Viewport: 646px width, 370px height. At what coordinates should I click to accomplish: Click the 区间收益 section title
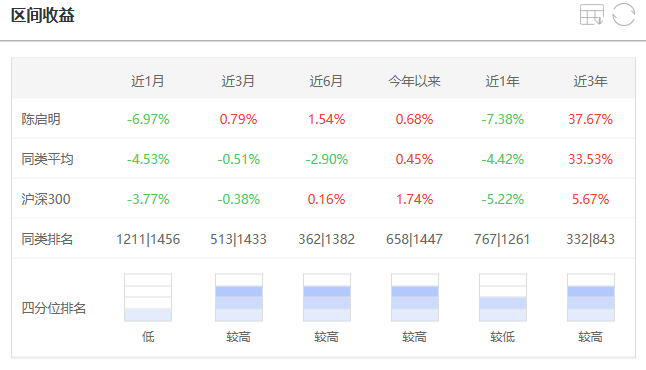point(43,16)
